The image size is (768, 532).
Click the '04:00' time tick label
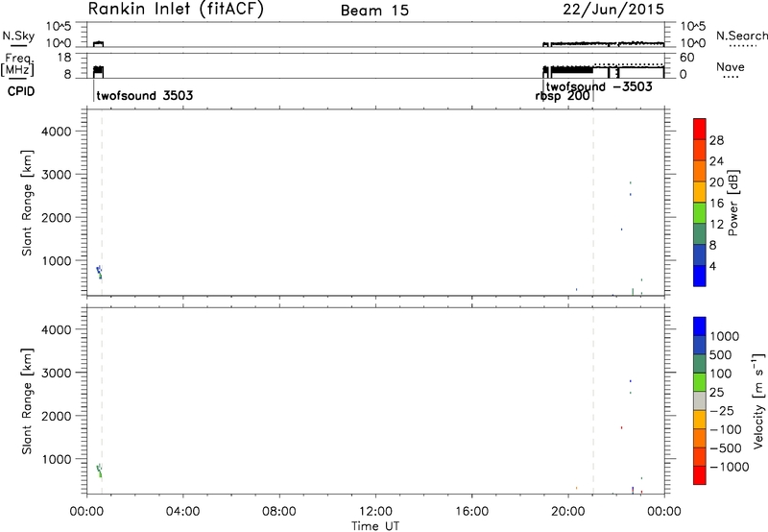(x=182, y=512)
